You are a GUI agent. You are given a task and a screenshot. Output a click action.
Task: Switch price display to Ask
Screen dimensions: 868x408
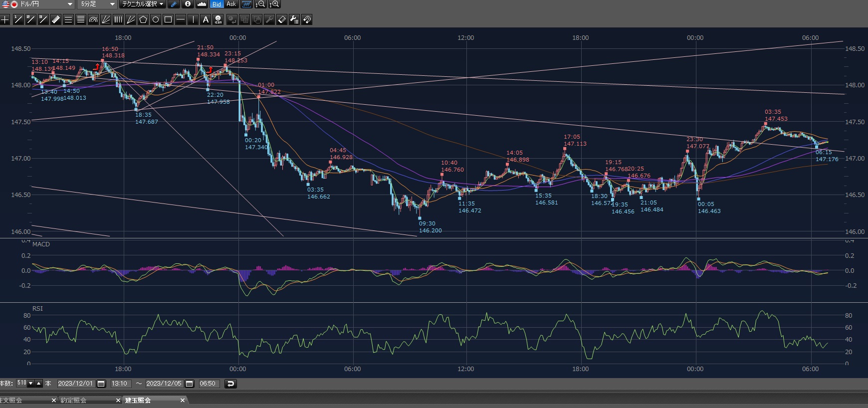pyautogui.click(x=231, y=4)
